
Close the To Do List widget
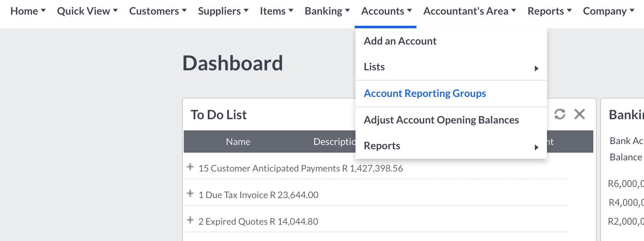[x=580, y=114]
